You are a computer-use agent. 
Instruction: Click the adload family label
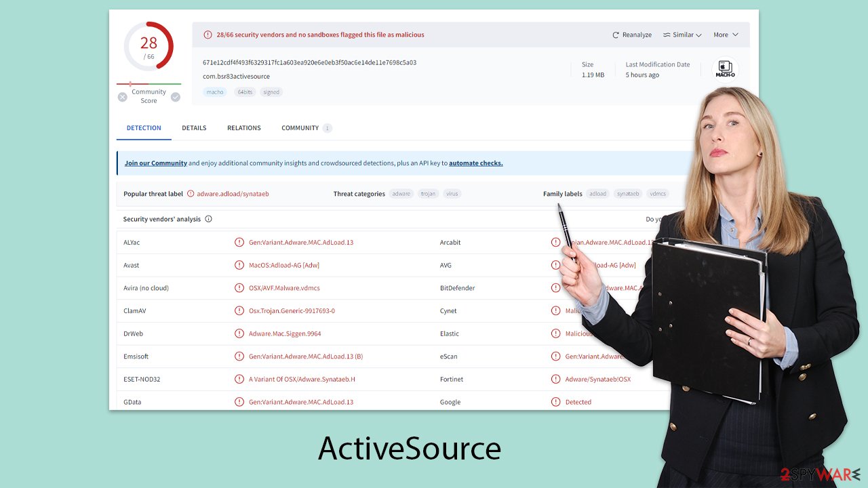point(598,194)
